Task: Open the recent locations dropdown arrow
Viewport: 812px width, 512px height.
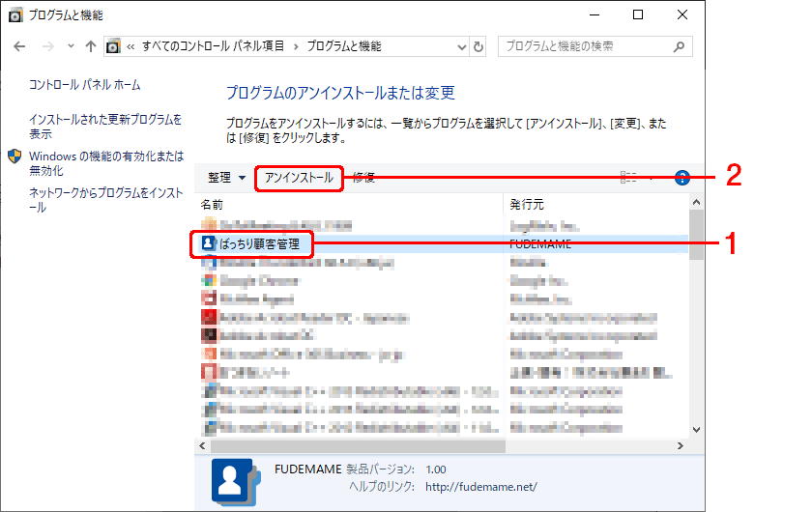Action: 71,46
